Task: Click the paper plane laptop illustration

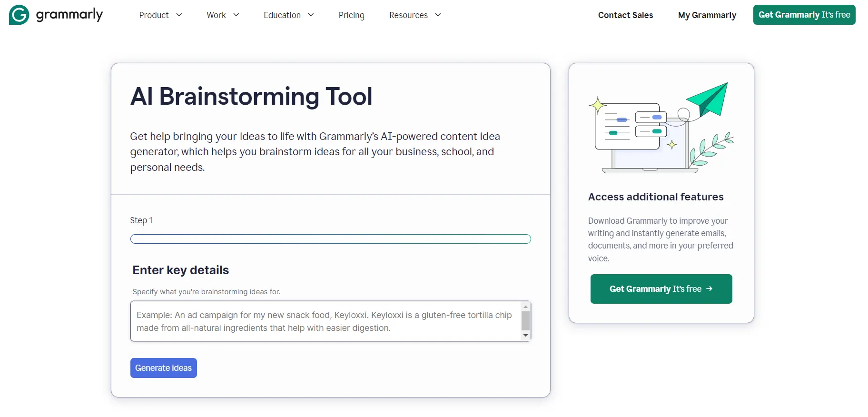Action: [x=661, y=128]
